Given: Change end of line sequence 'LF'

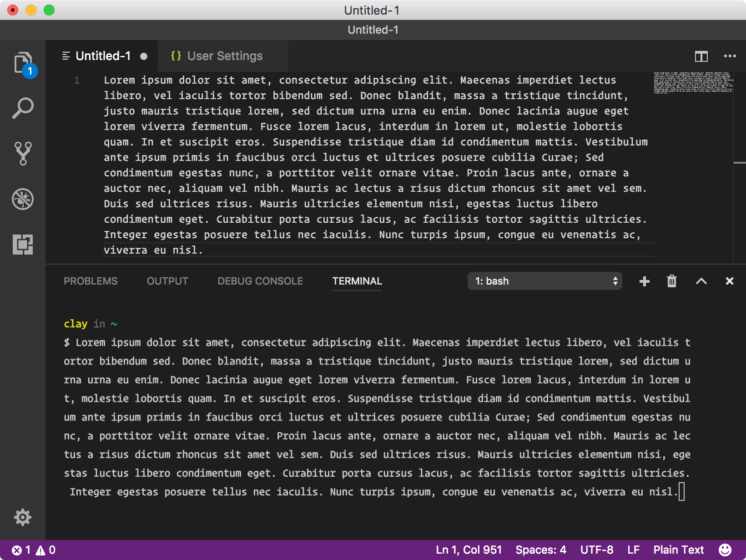Looking at the screenshot, I should click(x=634, y=550).
